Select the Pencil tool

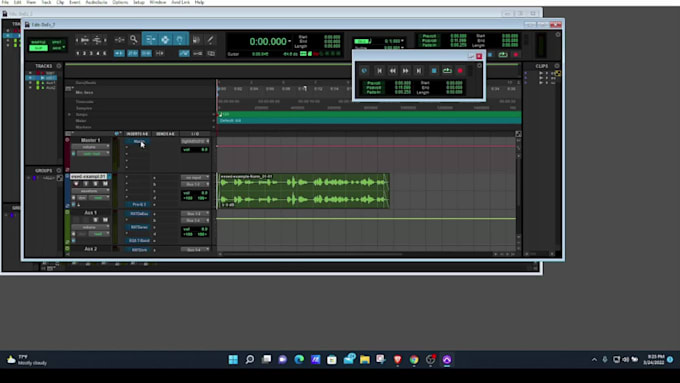click(x=210, y=39)
